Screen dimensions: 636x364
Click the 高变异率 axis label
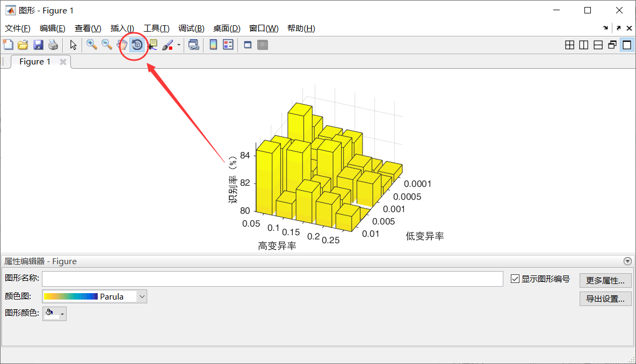[277, 246]
